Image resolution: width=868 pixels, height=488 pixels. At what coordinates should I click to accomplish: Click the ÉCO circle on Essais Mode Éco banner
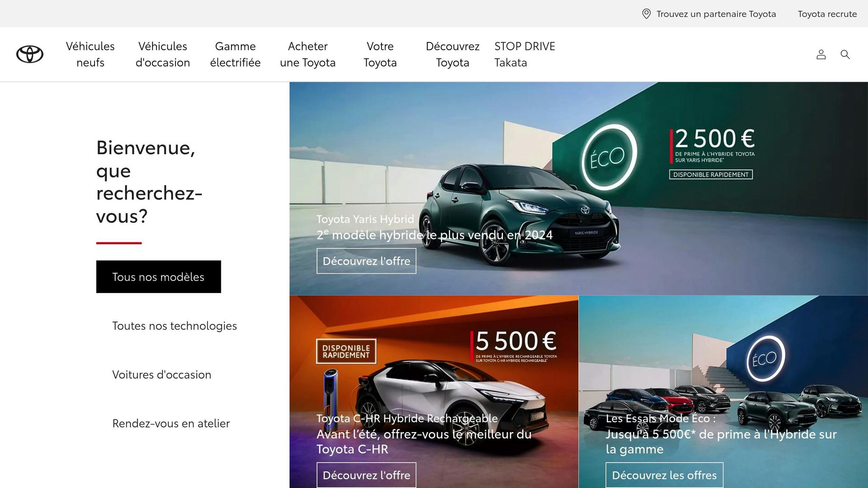(x=765, y=359)
